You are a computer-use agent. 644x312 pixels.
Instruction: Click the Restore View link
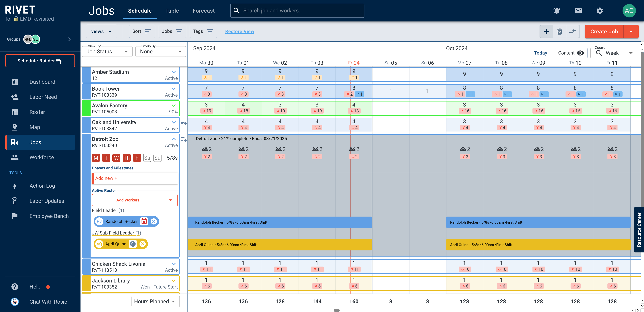[239, 32]
